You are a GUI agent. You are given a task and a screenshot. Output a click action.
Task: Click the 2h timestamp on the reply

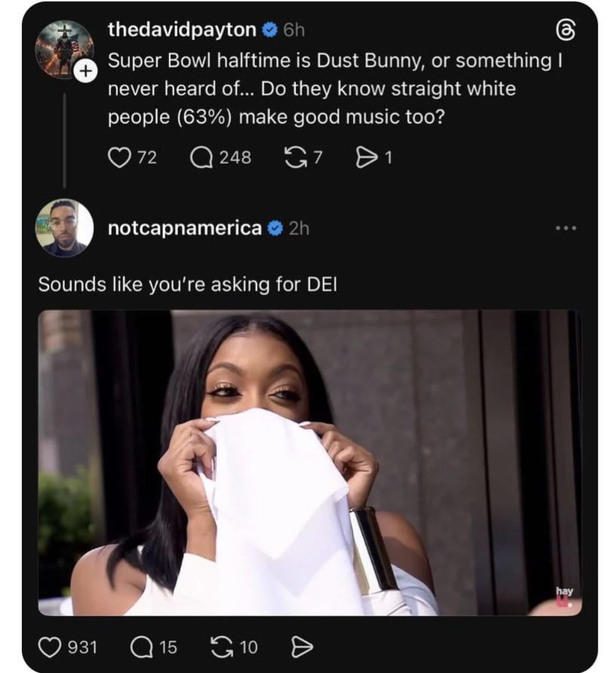point(299,228)
